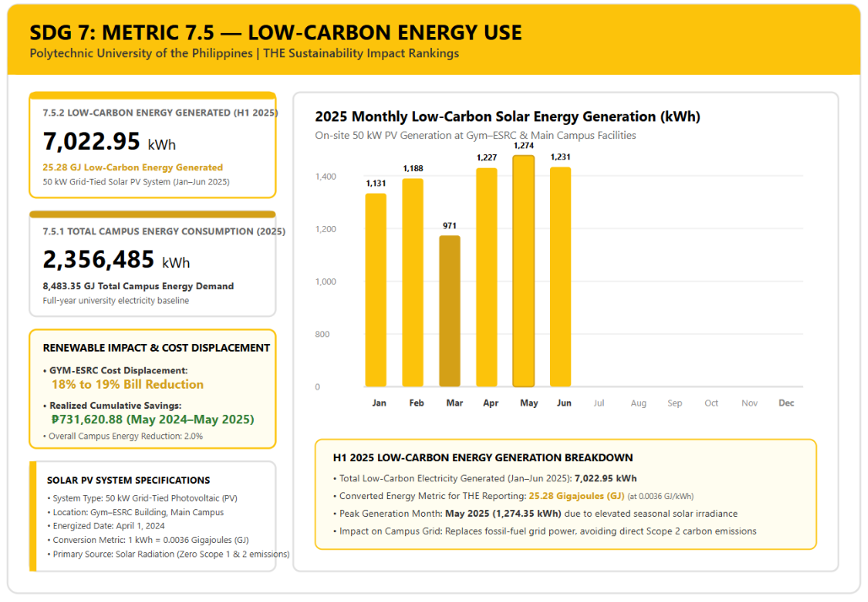Screen dimensions: 868x602
Task: Select the 'Conversion Metric: 1 kWh = 0.0036' line
Action: click(x=148, y=540)
